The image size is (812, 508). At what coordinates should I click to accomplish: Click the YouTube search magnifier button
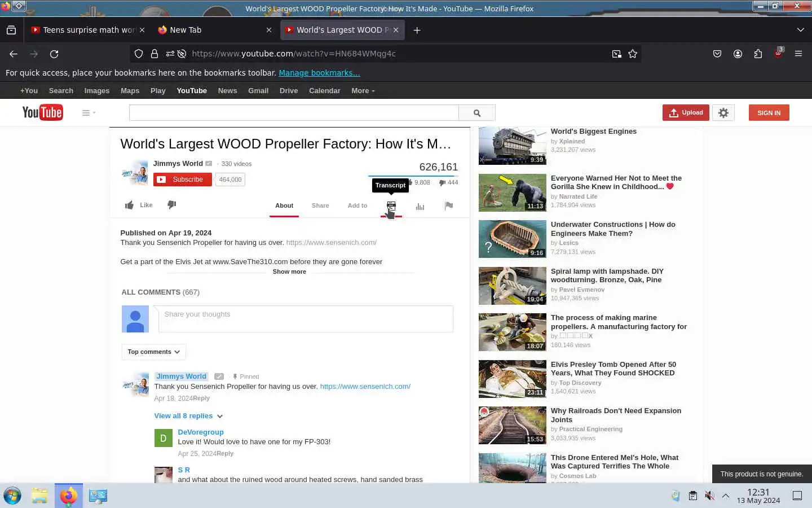pyautogui.click(x=477, y=113)
